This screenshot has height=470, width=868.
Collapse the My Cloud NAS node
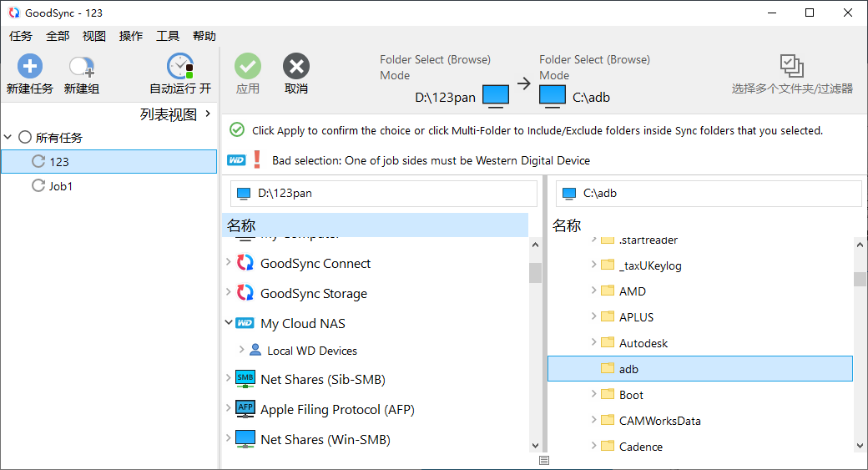[228, 321]
